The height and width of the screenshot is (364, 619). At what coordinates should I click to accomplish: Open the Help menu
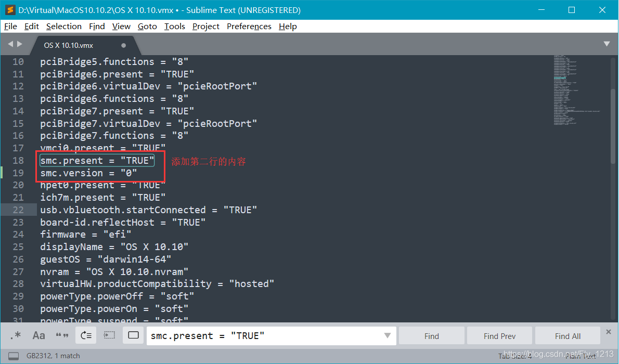click(x=288, y=27)
